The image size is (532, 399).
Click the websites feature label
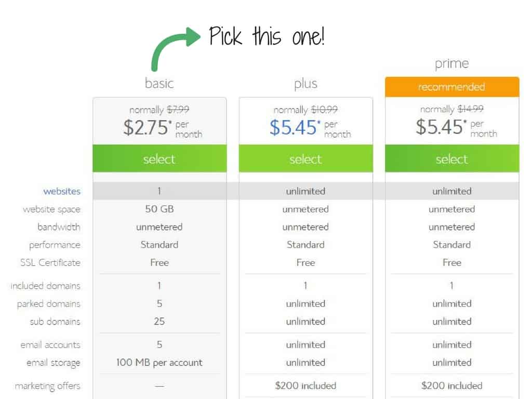pyautogui.click(x=62, y=191)
